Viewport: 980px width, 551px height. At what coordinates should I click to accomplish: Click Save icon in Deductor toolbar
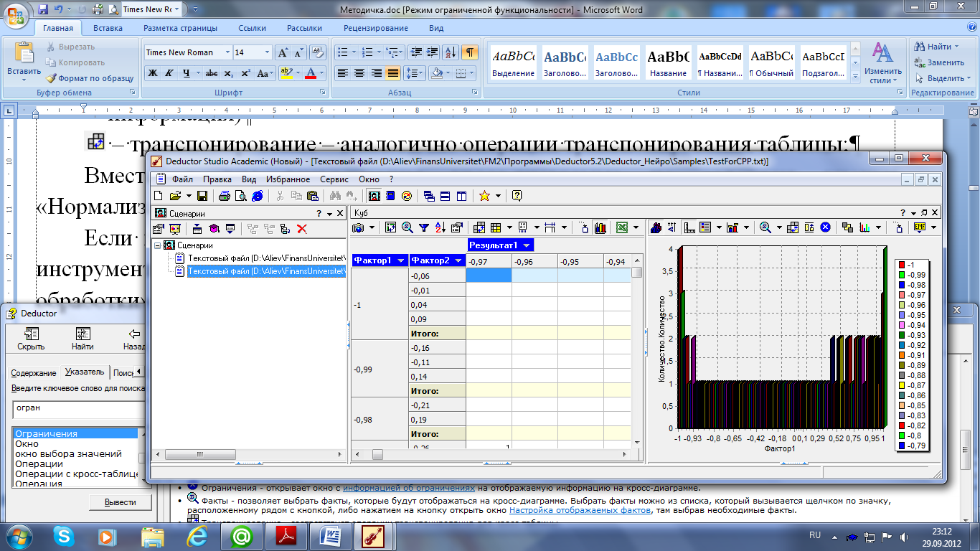tap(202, 195)
